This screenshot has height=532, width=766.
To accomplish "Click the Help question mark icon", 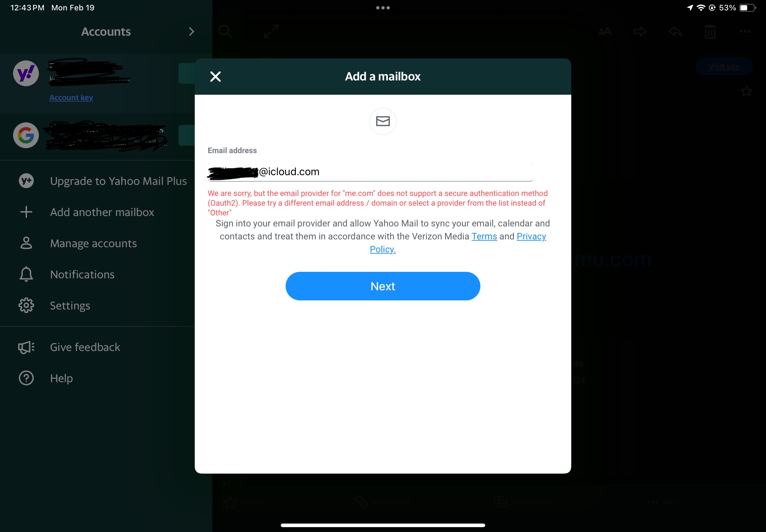I will pos(26,378).
